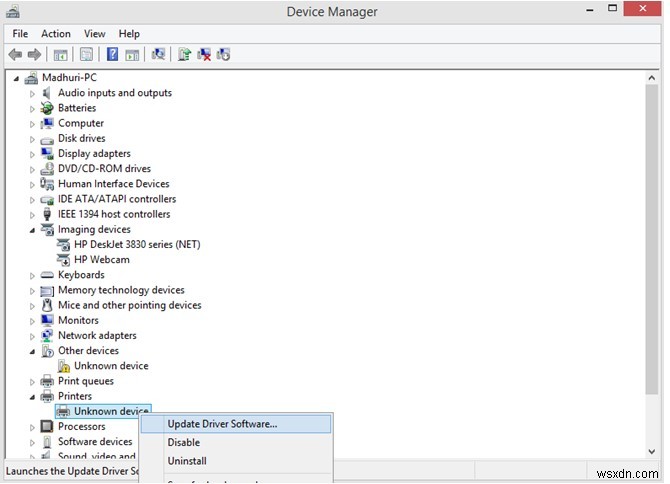Expand the Display adapters node

pyautogui.click(x=33, y=154)
